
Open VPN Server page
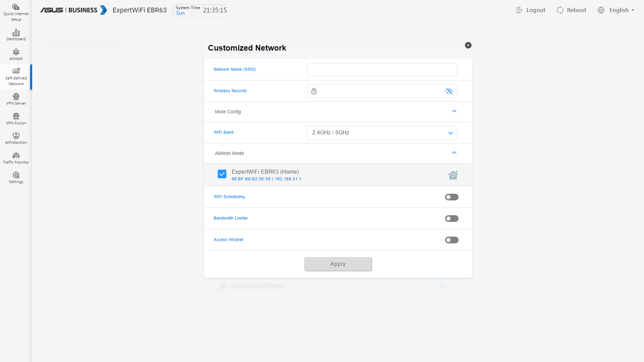point(16,99)
